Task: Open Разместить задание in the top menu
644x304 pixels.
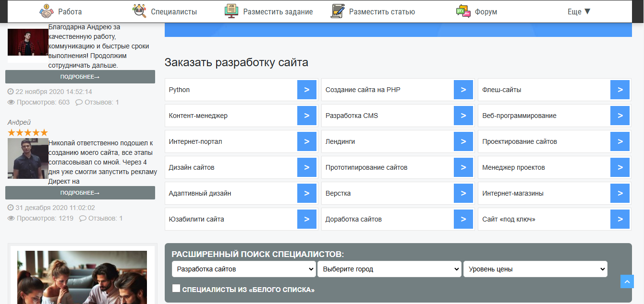Action: tap(278, 12)
